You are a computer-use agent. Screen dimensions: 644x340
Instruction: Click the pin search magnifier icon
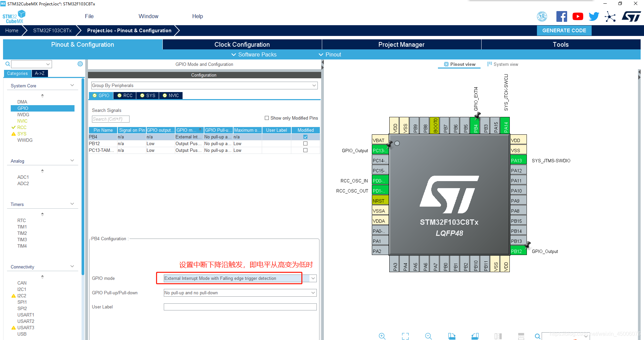pos(538,336)
